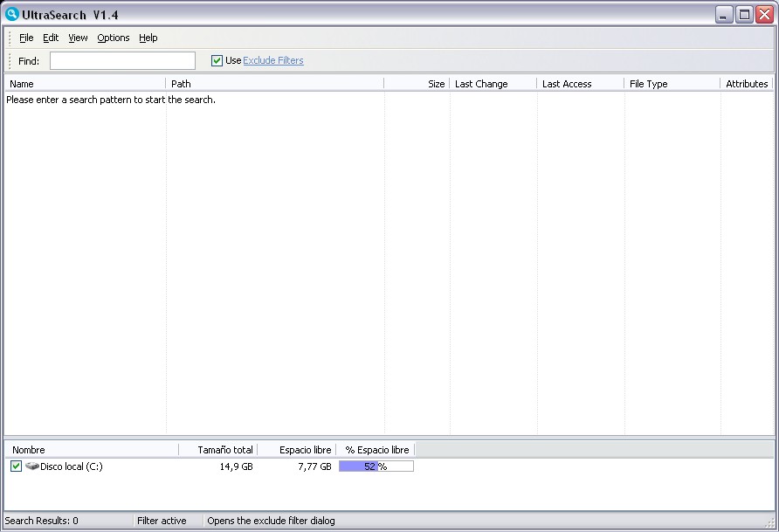This screenshot has width=779, height=532.
Task: Click the Find toolbar drag grip handle
Action: pyautogui.click(x=10, y=60)
